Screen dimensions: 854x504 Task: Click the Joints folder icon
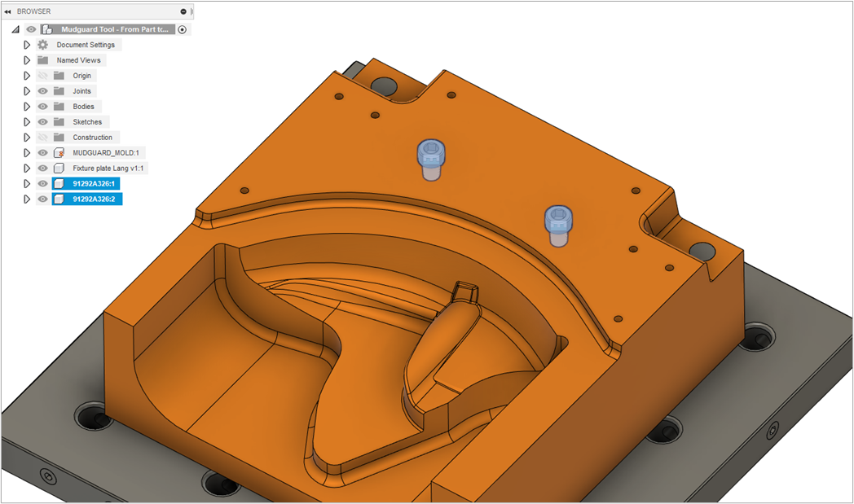pyautogui.click(x=59, y=91)
